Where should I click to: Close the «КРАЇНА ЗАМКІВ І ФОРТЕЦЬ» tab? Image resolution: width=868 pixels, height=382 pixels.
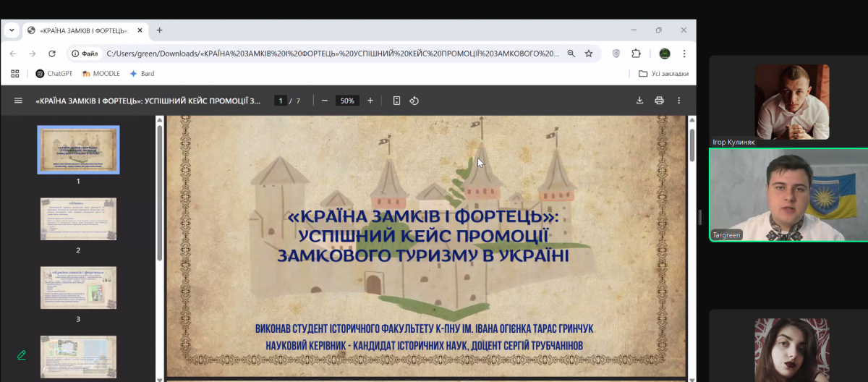(139, 30)
